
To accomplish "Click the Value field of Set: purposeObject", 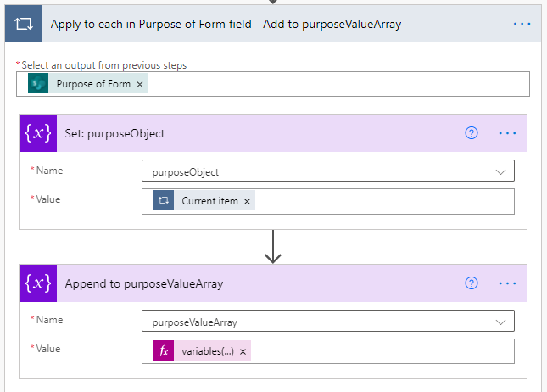I will tap(328, 201).
